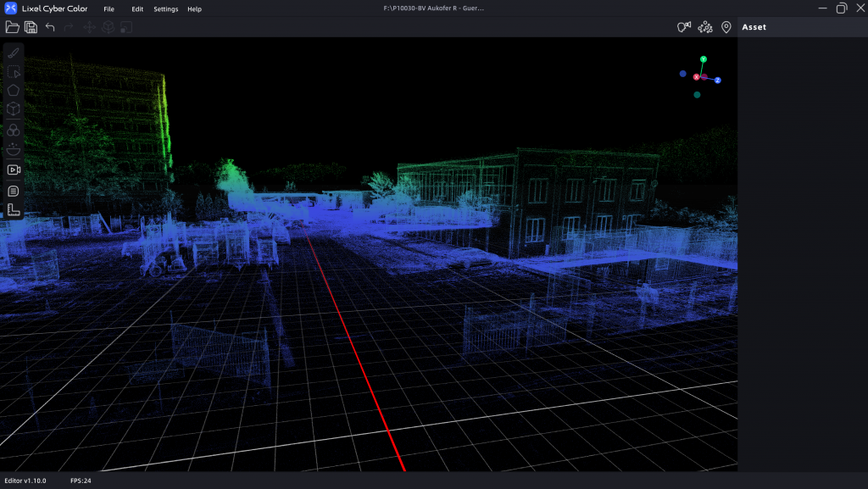Activate the box selection tool
Screen dimensions: 868x489
coord(13,108)
